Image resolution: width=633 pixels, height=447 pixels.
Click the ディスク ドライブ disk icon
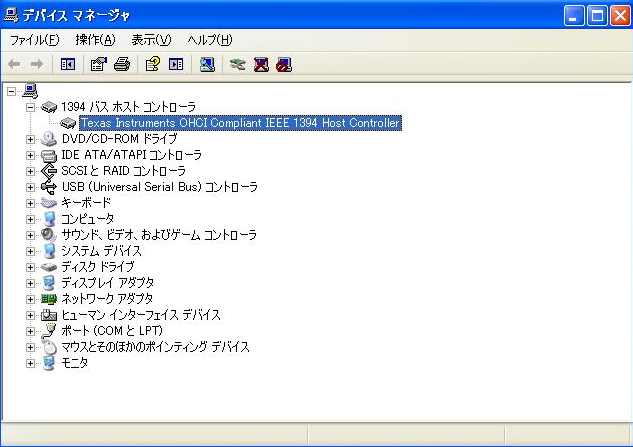[x=49, y=267]
